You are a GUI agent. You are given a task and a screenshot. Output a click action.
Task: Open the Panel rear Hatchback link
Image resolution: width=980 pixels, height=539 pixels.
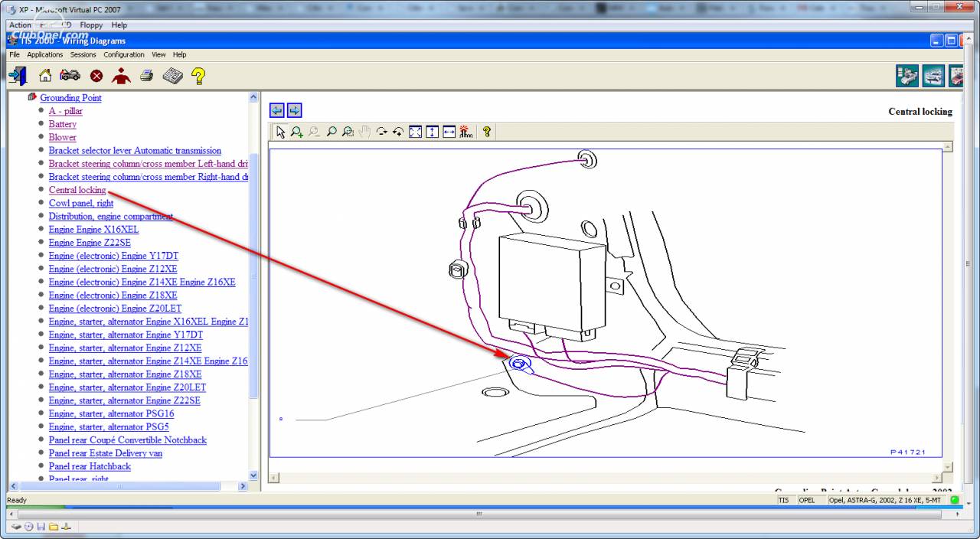[90, 466]
